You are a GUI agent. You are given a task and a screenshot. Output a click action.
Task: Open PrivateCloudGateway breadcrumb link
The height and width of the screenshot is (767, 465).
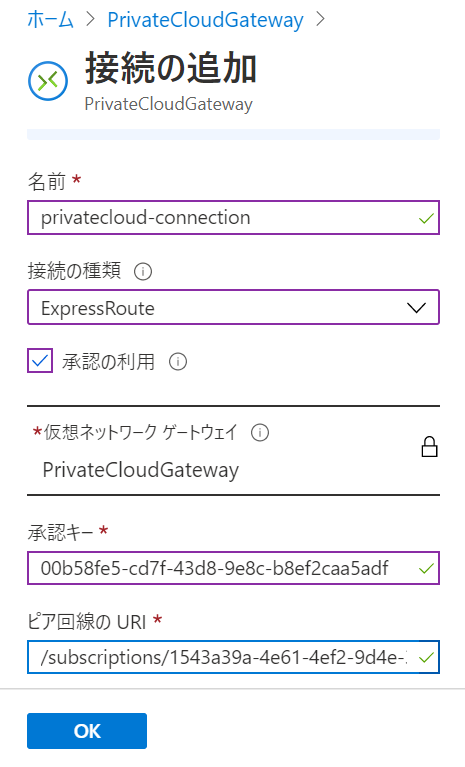pyautogui.click(x=205, y=20)
